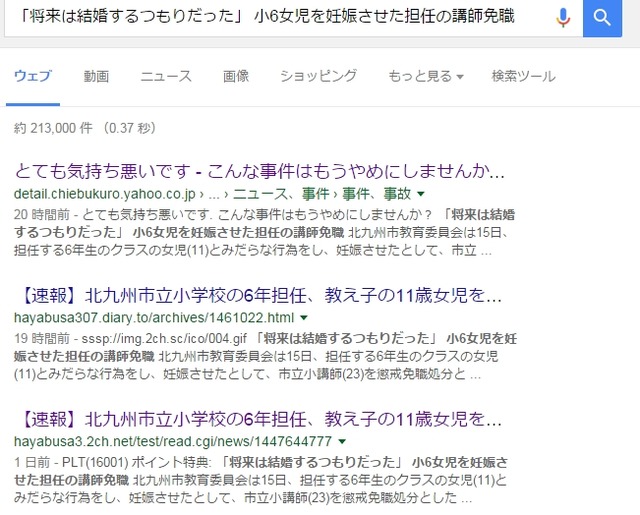Click the 19 時間前 timestamp in the snippet
This screenshot has height=515, width=640.
[42, 338]
